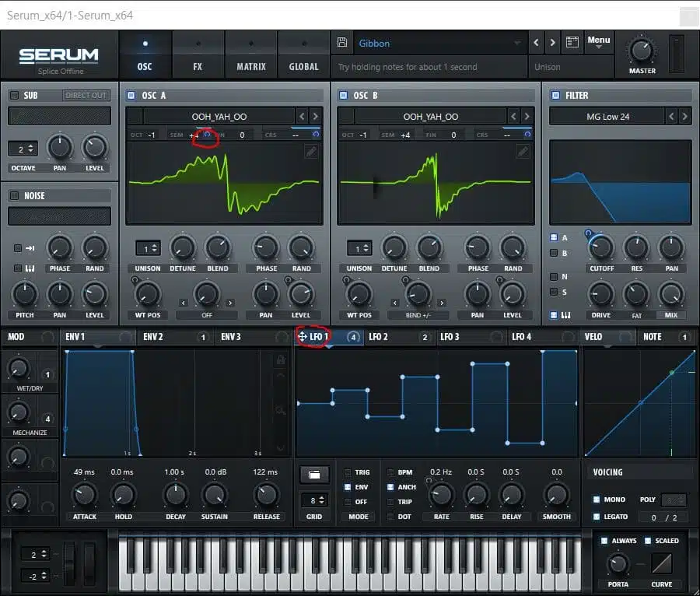This screenshot has height=596, width=700.
Task: Enable the SUB oscillator
Action: click(15, 95)
